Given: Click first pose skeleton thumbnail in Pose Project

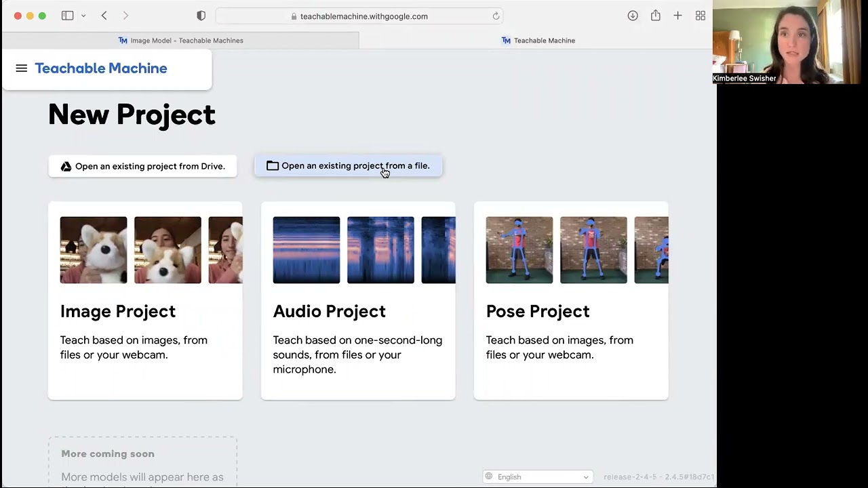Looking at the screenshot, I should tap(519, 250).
